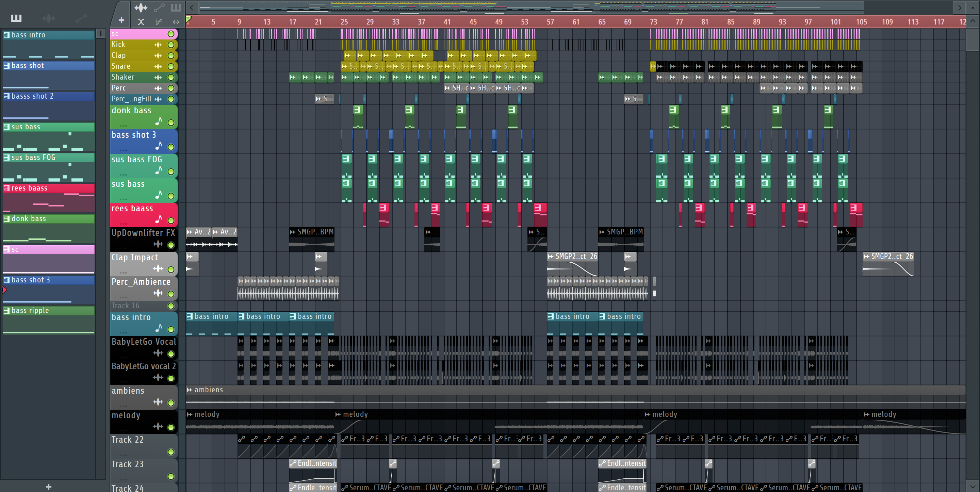This screenshot has height=492, width=980.
Task: Click the waveform icon on the Kick track
Action: (158, 45)
